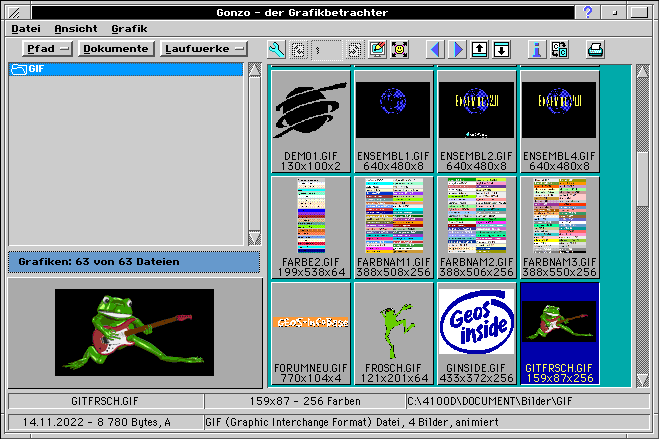Screen dimensions: 659x439
Task: Click the wrench settings icon
Action: pyautogui.click(x=277, y=49)
